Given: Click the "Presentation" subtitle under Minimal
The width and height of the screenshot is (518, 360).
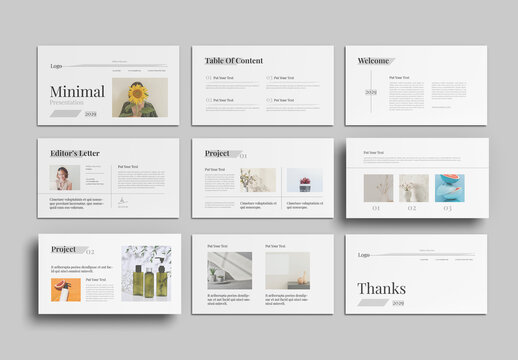Looking at the screenshot, I should 67,102.
